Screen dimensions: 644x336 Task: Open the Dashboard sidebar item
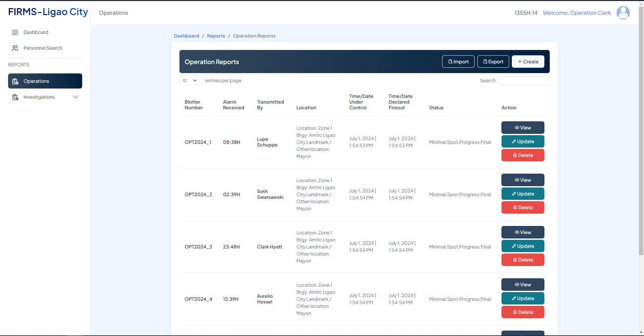click(x=36, y=32)
